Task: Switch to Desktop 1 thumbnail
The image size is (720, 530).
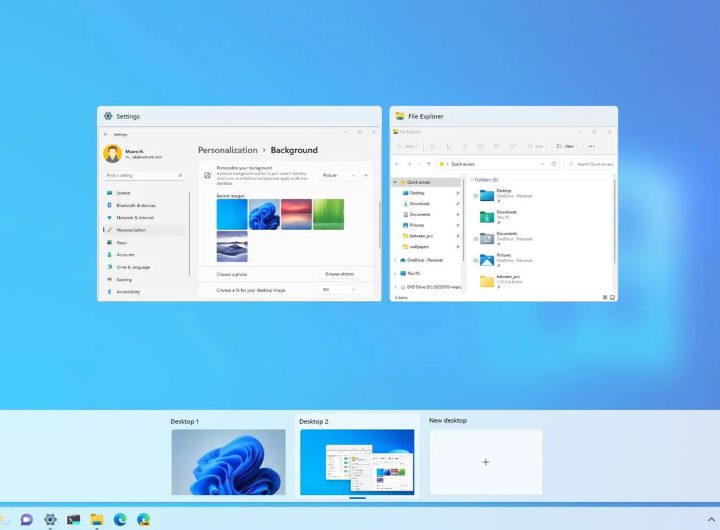Action: [228, 462]
